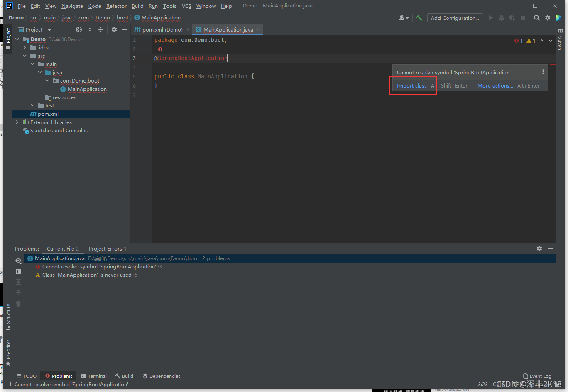This screenshot has width=568, height=392.
Task: Close the MainApplication.java editor tab
Action: [x=258, y=29]
